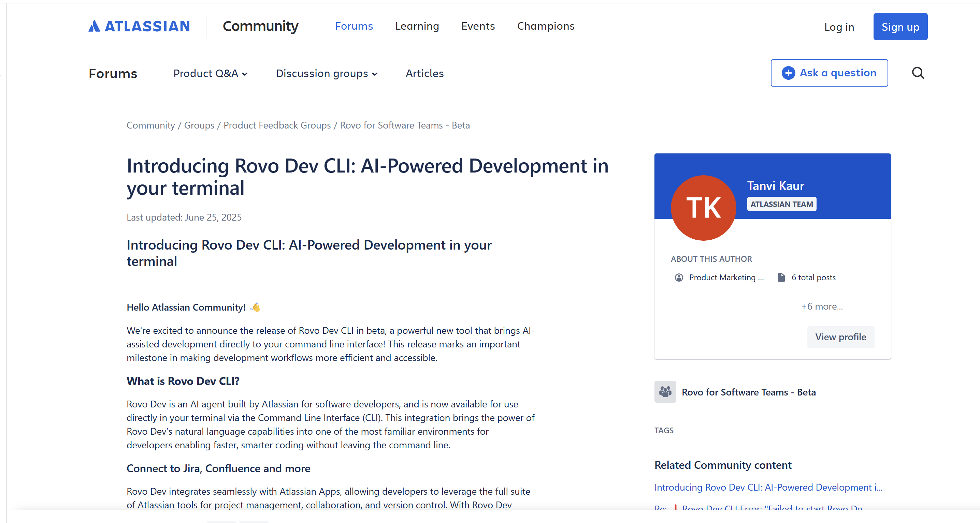Open related link Introducing Rovo Dev CLI
This screenshot has height=523, width=980.
coord(768,487)
